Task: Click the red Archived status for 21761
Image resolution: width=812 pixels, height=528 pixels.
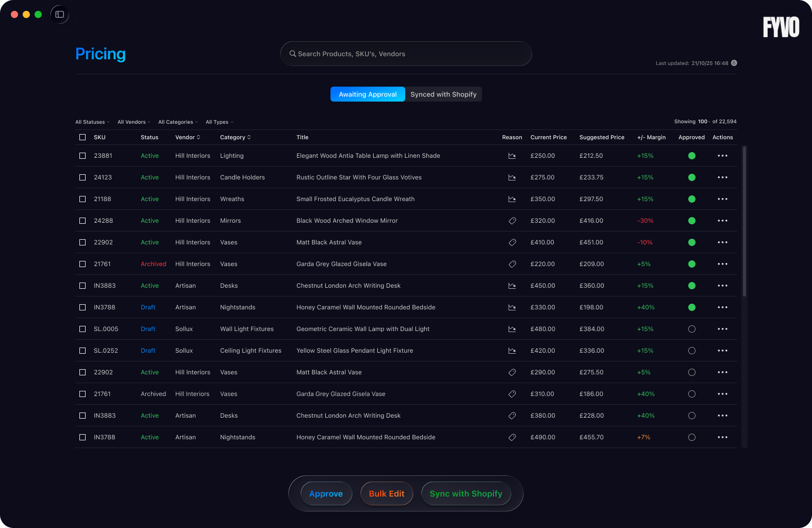Action: point(154,264)
